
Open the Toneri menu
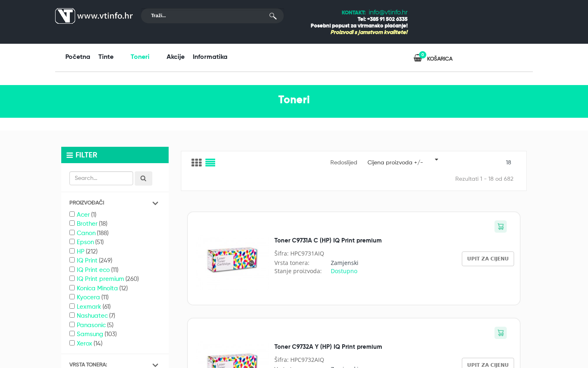(140, 57)
